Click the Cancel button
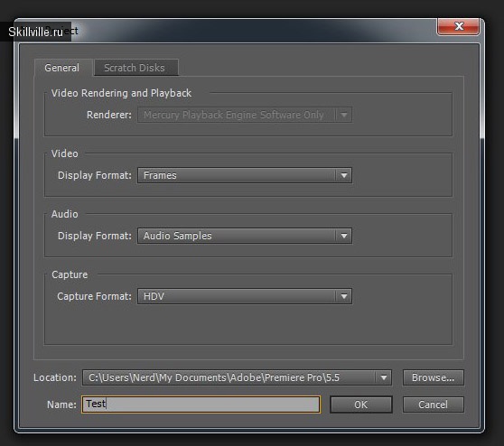The image size is (504, 446). pyautogui.click(x=433, y=404)
